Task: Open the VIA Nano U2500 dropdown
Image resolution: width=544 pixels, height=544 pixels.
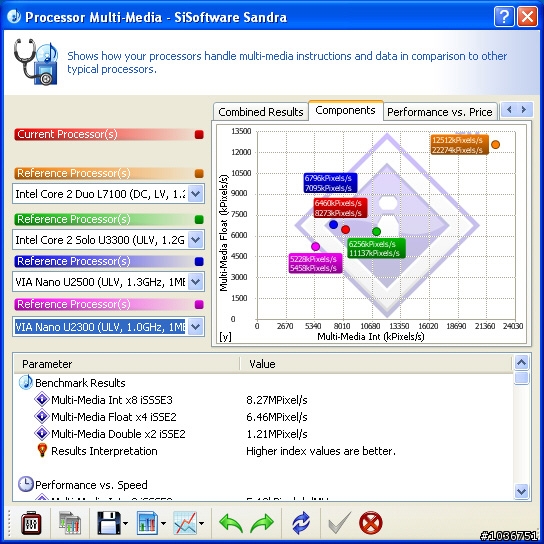Action: coord(196,281)
